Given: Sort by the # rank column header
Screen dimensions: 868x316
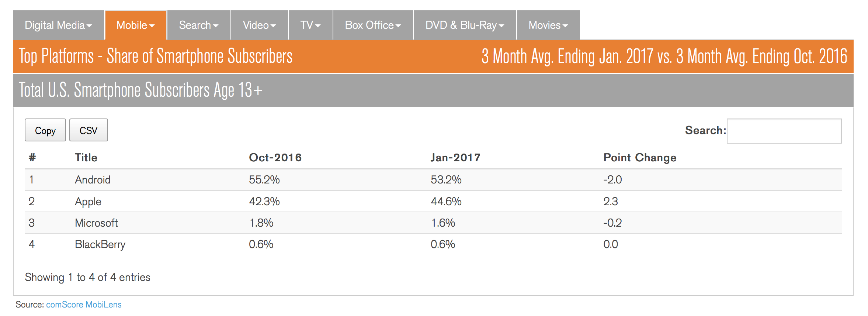Looking at the screenshot, I should tap(32, 158).
